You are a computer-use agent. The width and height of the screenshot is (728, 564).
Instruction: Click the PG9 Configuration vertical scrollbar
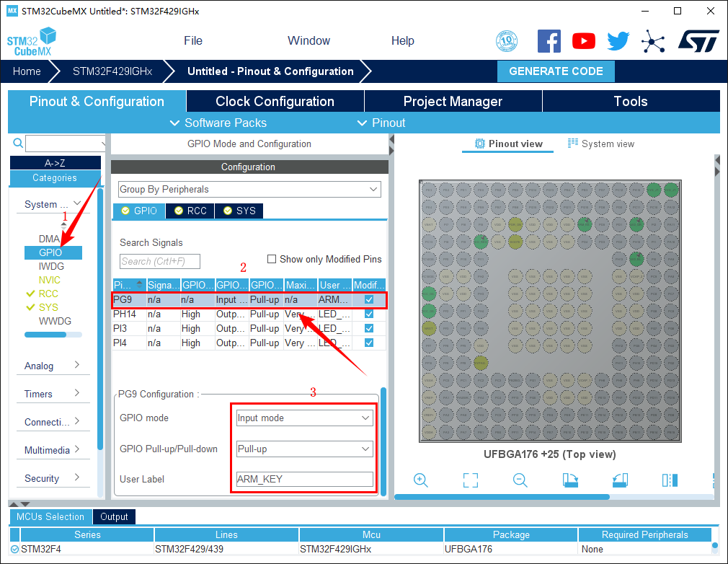[x=383, y=441]
